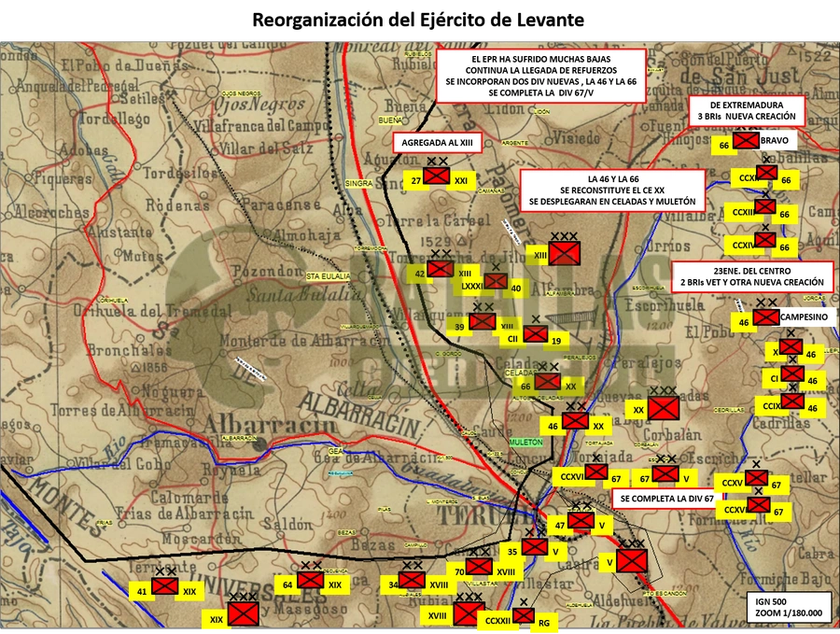Select the 'DE EXTREMADURA' note box
The width and height of the screenshot is (840, 634).
pos(747,110)
